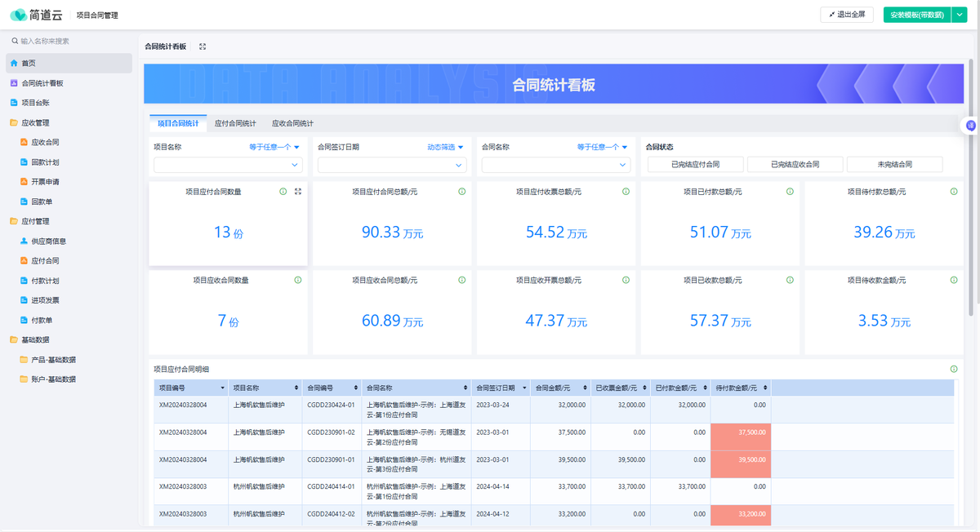Click fullscreen icon next to 合同统计看板 title

[x=203, y=47]
